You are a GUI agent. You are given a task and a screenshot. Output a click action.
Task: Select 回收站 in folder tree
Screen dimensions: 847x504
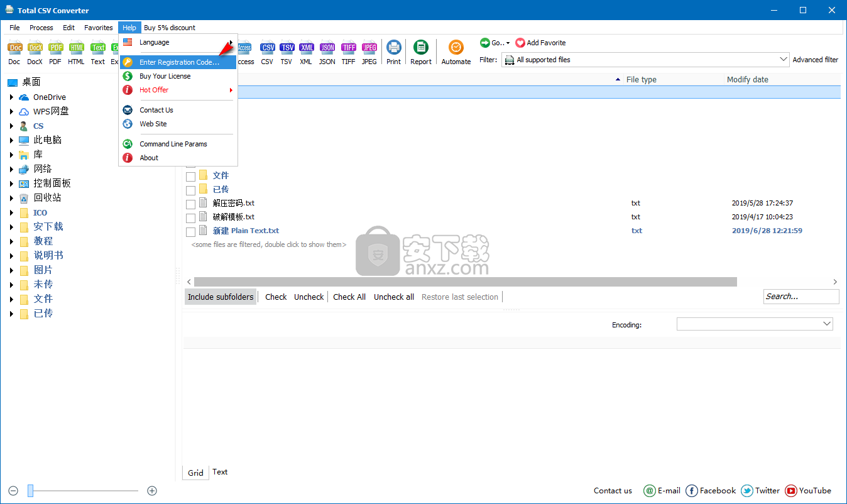tap(48, 197)
